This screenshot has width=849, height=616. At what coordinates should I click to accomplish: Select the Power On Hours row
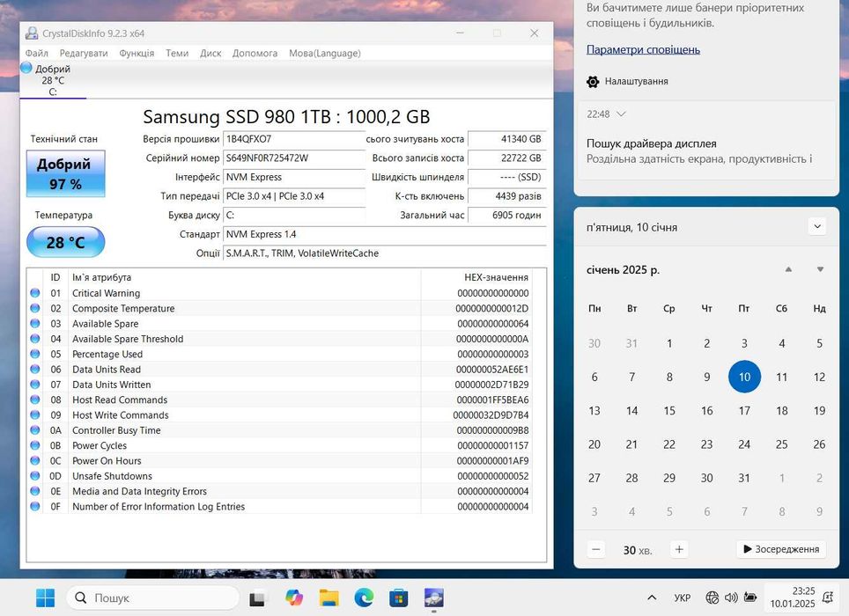pyautogui.click(x=279, y=461)
